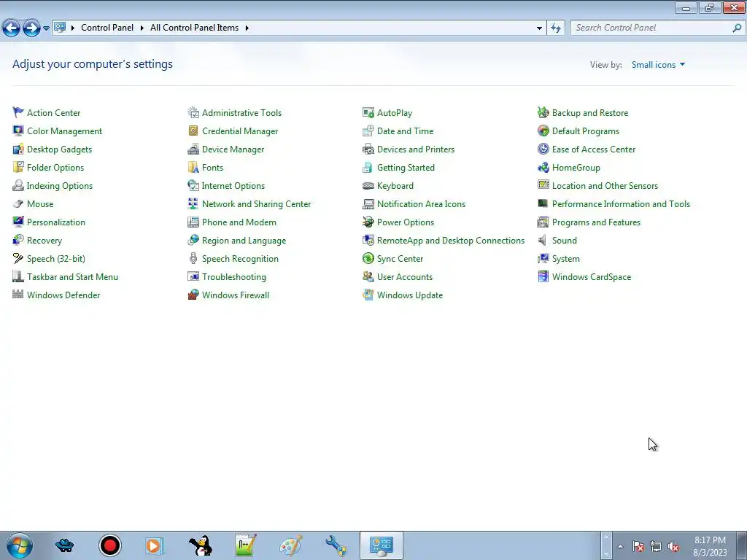Viewport: 747px width, 560px height.
Task: Open the Desktop Gadgets icon
Action: (x=18, y=149)
